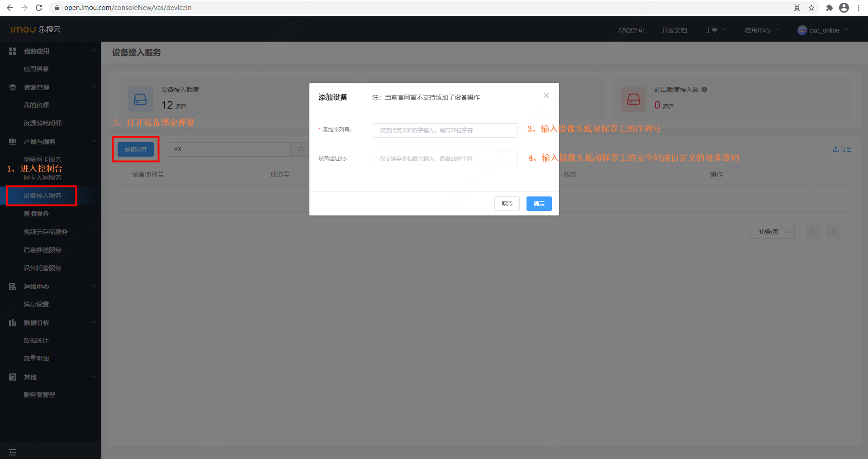Click the 添加序列号 serial number input

click(445, 130)
